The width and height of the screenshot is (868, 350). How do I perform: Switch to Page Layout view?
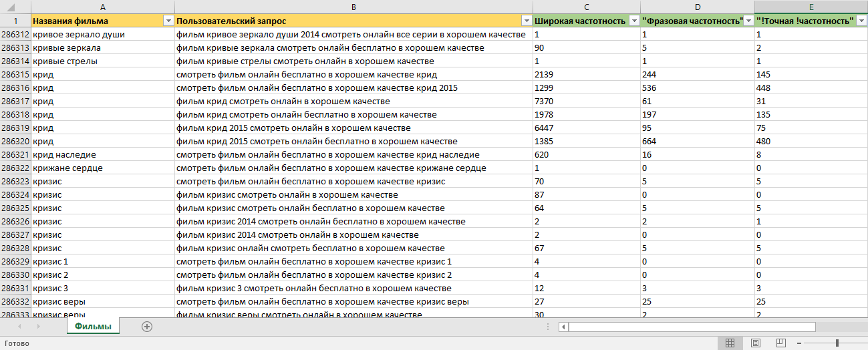pos(755,343)
